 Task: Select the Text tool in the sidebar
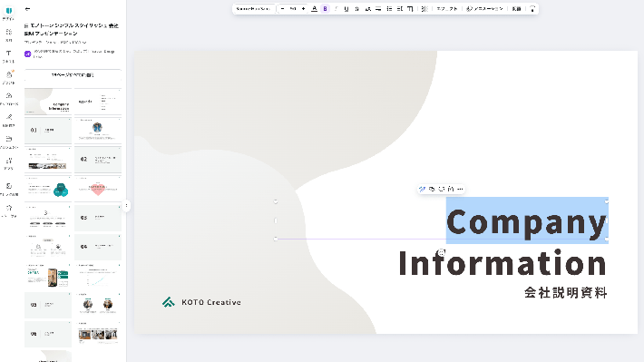point(9,56)
